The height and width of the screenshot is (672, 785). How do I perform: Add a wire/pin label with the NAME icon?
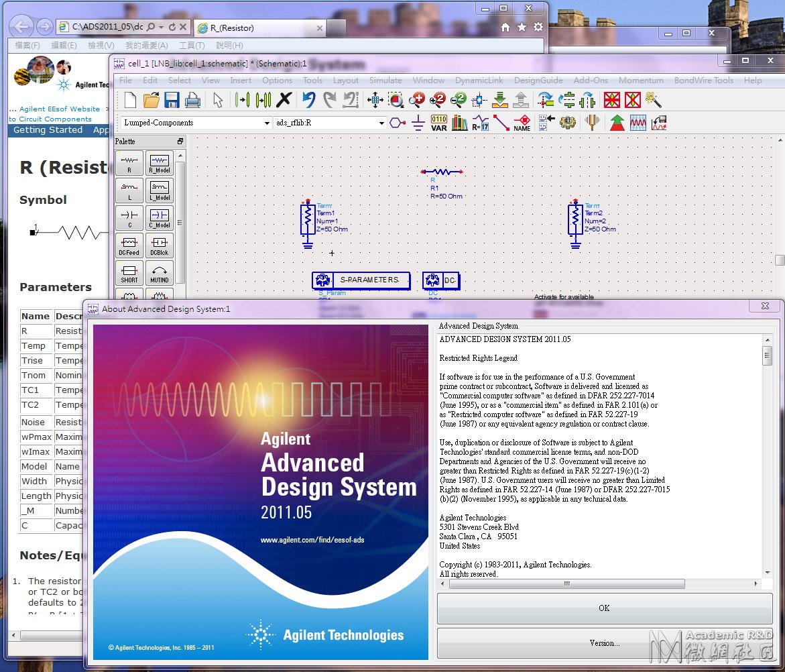pyautogui.click(x=522, y=123)
